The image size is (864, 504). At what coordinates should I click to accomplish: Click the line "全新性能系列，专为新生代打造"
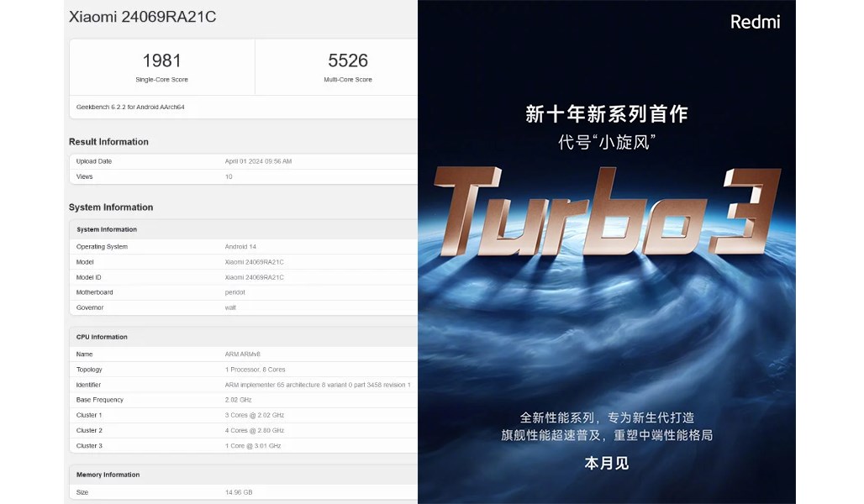click(607, 417)
